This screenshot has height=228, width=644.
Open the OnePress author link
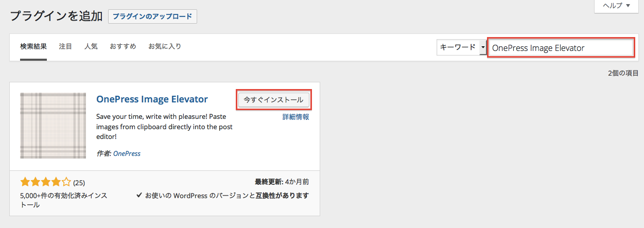[127, 153]
